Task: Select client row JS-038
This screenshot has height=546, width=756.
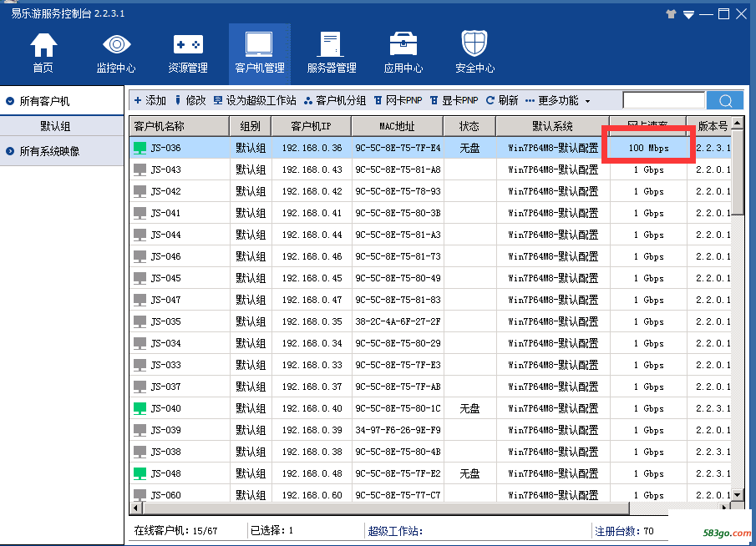Action: 430,452
